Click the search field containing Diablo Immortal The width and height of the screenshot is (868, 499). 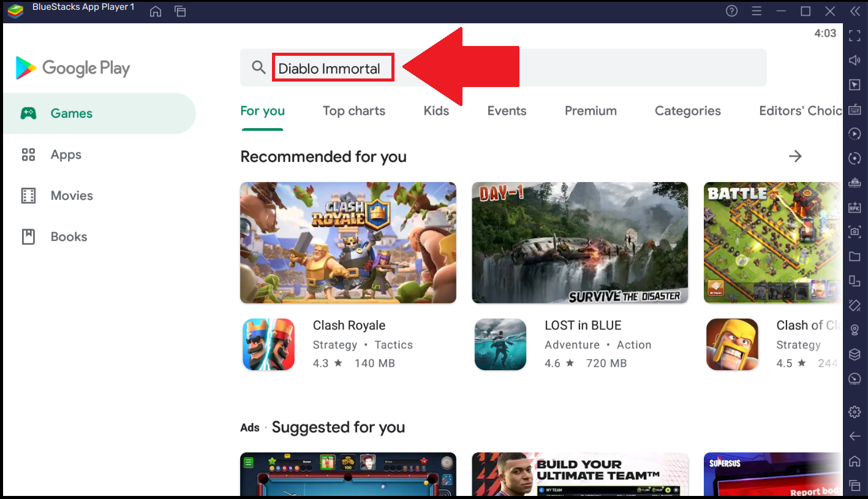[503, 67]
